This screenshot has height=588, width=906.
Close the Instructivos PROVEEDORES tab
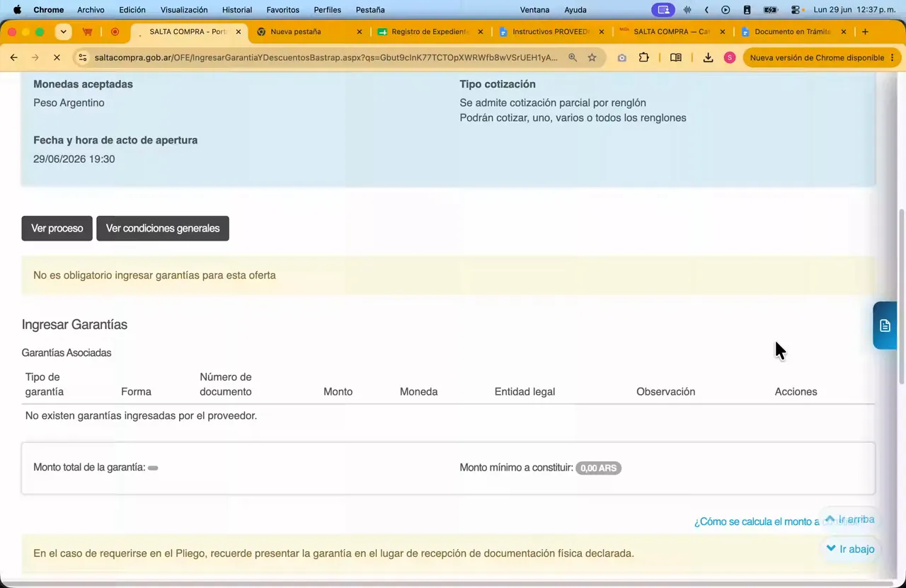point(602,32)
